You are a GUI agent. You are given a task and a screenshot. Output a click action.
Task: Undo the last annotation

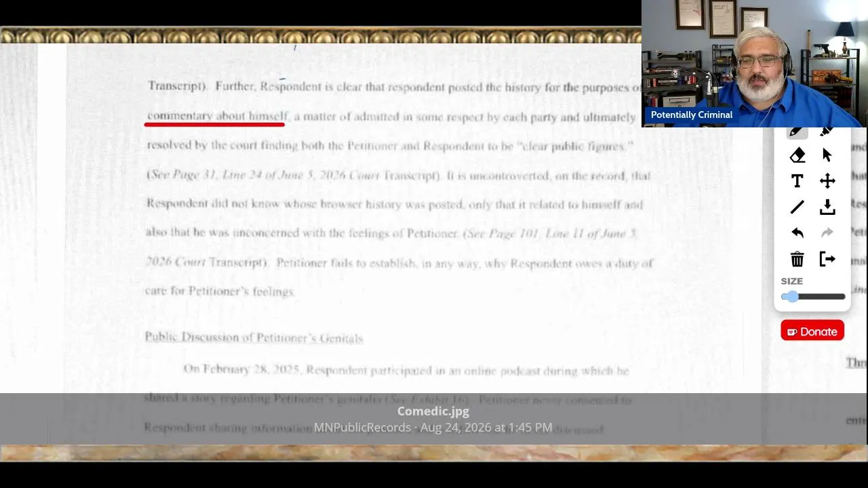click(797, 232)
